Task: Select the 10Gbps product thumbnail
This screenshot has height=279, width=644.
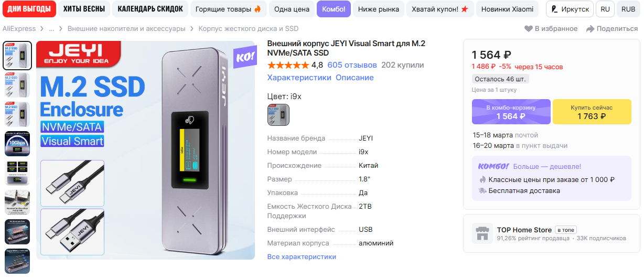Action: (17, 144)
